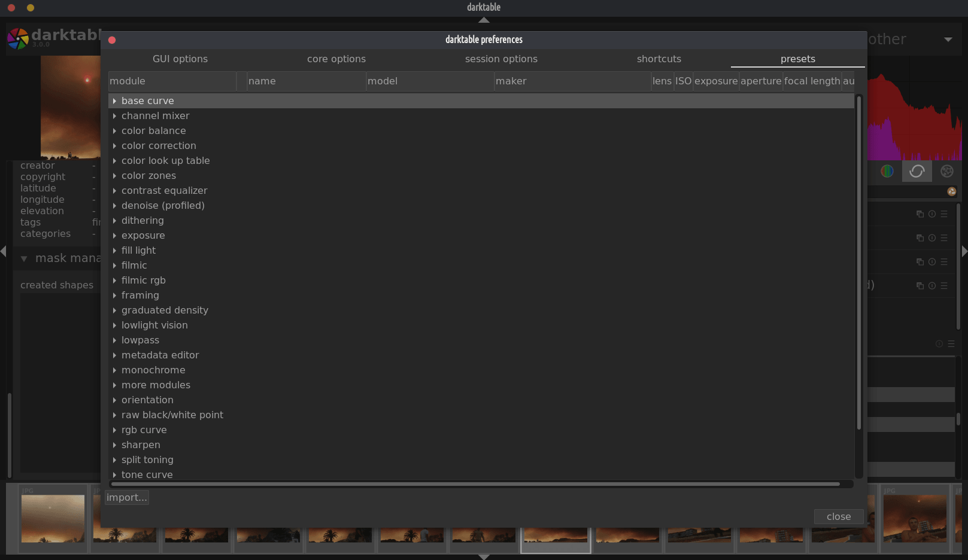Image resolution: width=968 pixels, height=560 pixels.
Task: Sort by the name column header
Action: 307,81
